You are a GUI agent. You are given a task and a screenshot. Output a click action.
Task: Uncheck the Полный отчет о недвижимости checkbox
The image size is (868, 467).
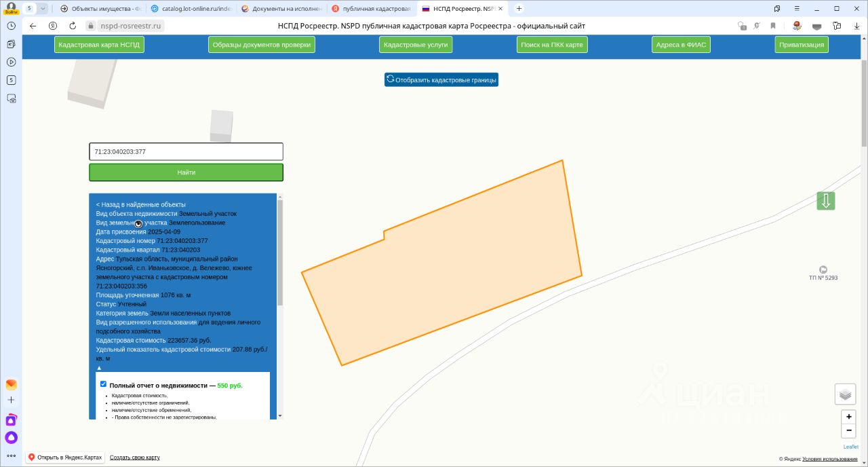click(103, 384)
